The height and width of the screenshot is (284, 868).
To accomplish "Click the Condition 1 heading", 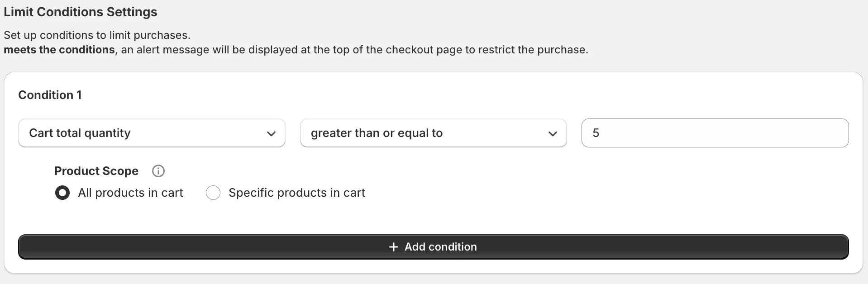I will tap(50, 95).
